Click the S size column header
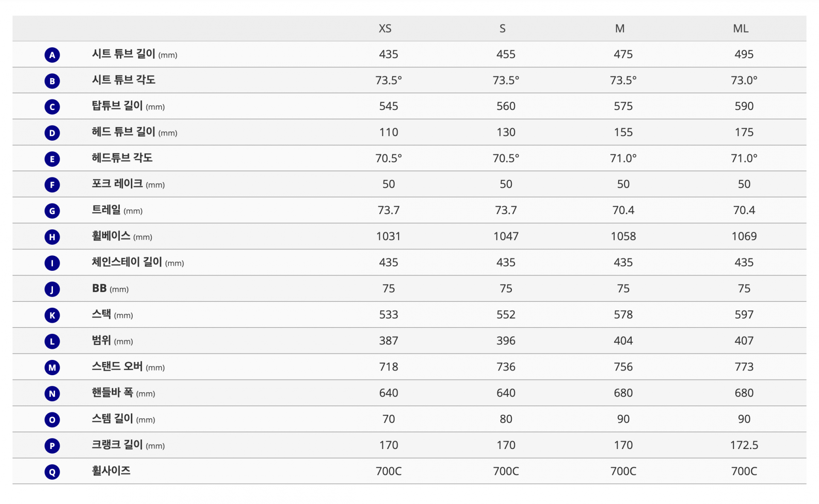This screenshot has height=504, width=819. click(x=502, y=29)
